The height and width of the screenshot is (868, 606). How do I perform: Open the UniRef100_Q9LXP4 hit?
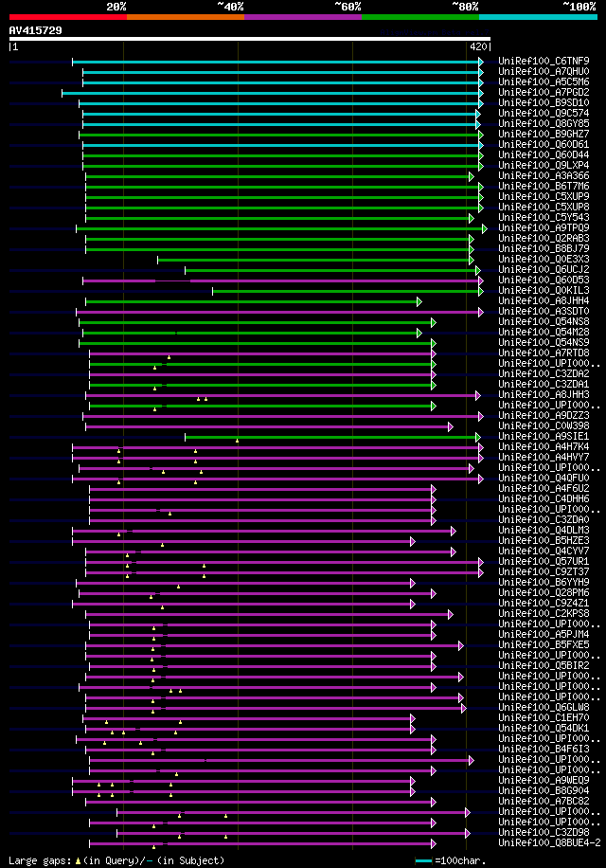544,165
